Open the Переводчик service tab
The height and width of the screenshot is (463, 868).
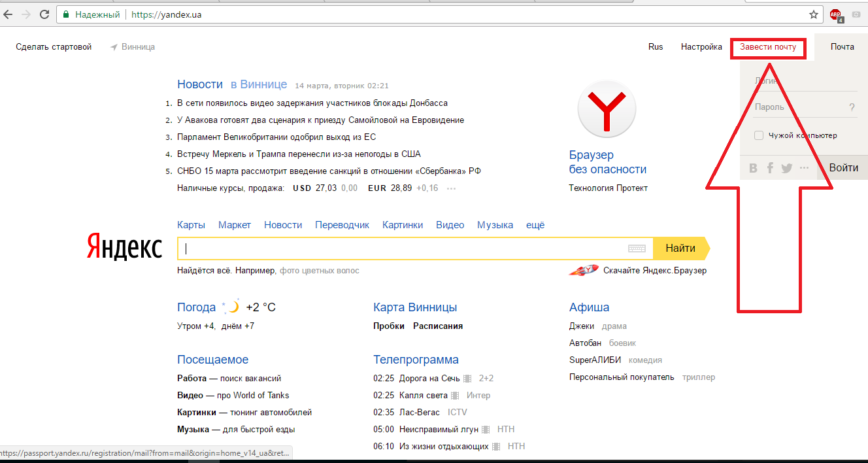click(342, 225)
